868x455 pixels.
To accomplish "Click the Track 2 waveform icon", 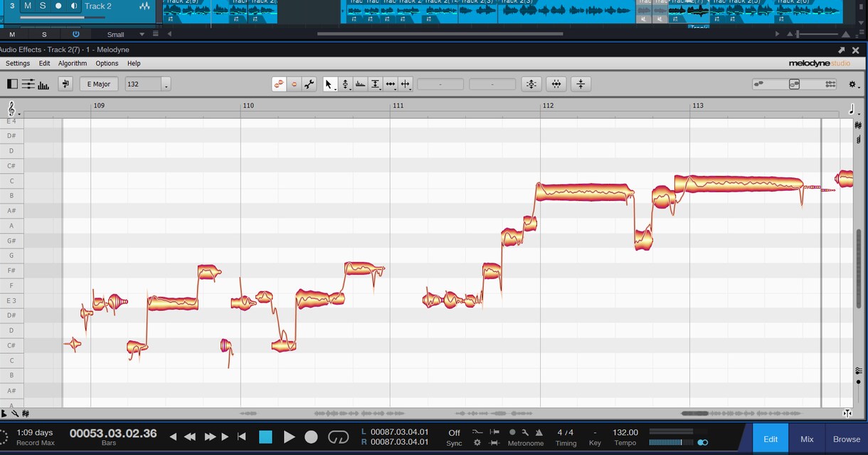I will coord(144,6).
